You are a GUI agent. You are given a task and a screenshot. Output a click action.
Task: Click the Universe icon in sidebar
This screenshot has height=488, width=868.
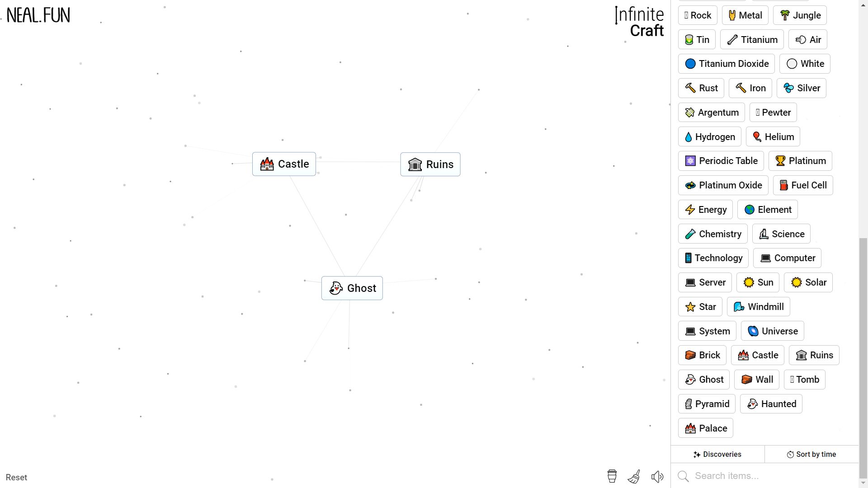pos(773,331)
